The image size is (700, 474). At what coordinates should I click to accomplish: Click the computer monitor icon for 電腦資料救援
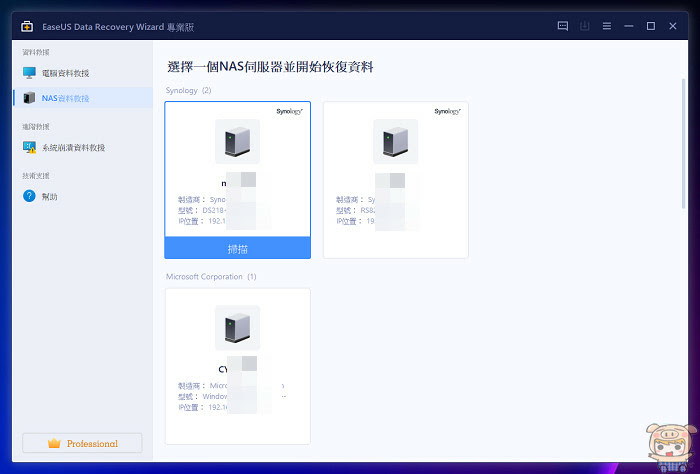(x=29, y=73)
